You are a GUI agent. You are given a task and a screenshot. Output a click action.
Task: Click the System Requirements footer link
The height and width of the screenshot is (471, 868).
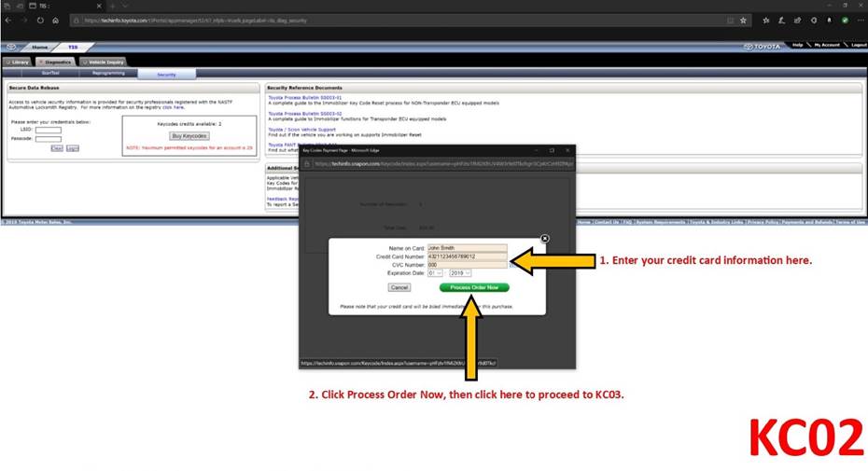[661, 222]
